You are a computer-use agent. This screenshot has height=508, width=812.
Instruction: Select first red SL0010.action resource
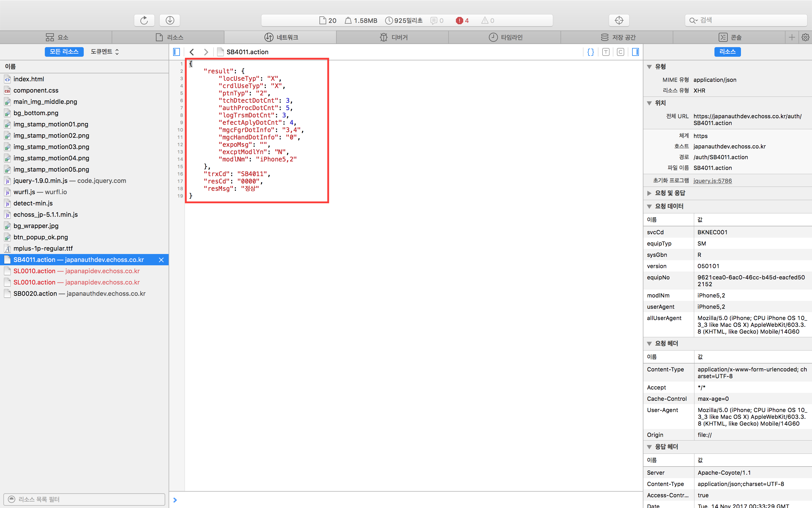pos(84,271)
